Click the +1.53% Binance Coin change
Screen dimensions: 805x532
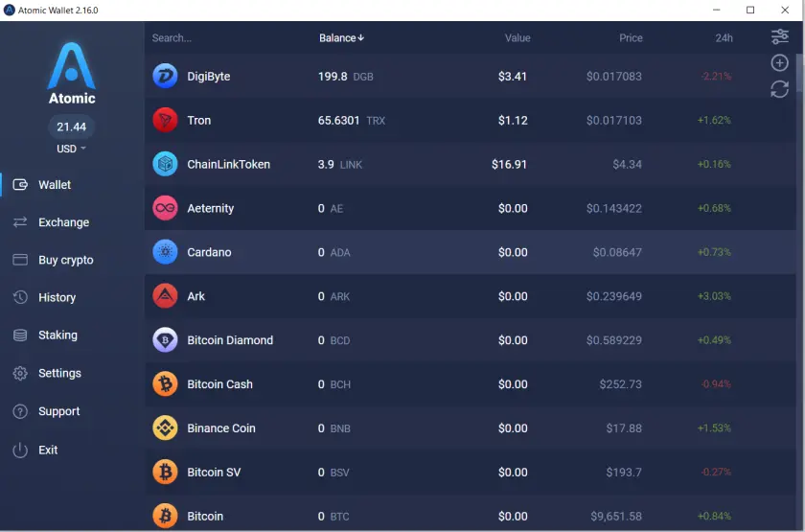[x=714, y=428]
